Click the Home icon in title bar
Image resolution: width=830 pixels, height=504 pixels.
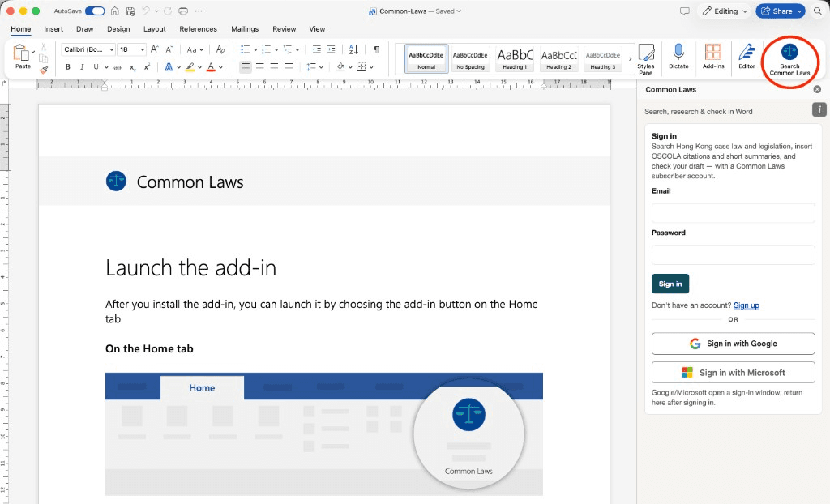(115, 11)
